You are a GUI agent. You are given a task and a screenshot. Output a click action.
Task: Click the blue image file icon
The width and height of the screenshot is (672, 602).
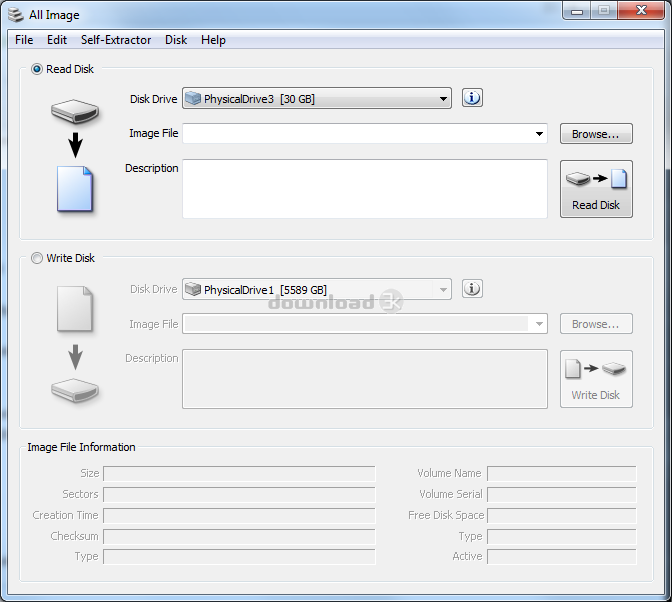(x=75, y=189)
